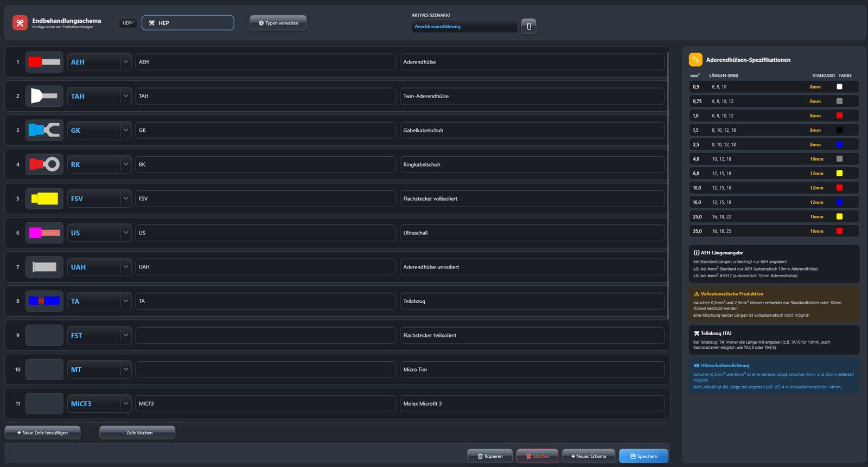
Task: Click the HEP schema name field
Action: [x=188, y=23]
